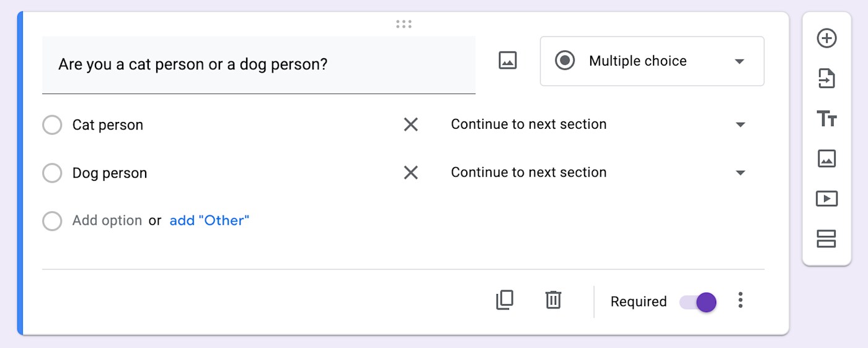Select the Cat person radio button
The width and height of the screenshot is (868, 348).
pos(52,125)
